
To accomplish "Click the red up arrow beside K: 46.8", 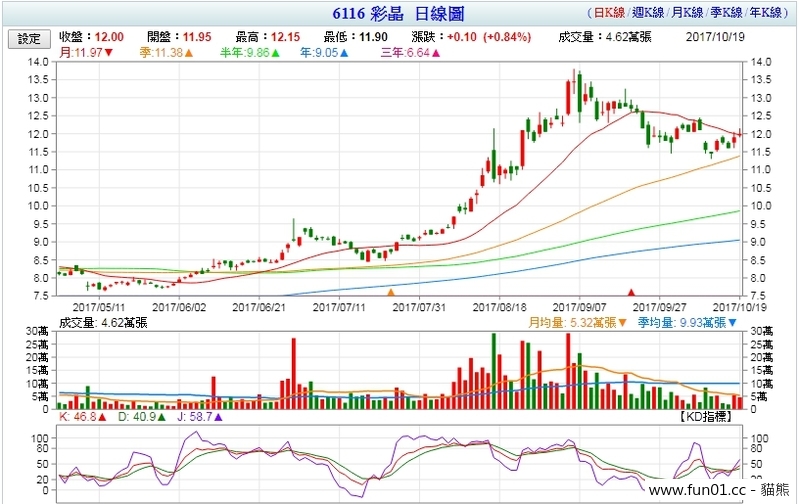I will coord(102,417).
